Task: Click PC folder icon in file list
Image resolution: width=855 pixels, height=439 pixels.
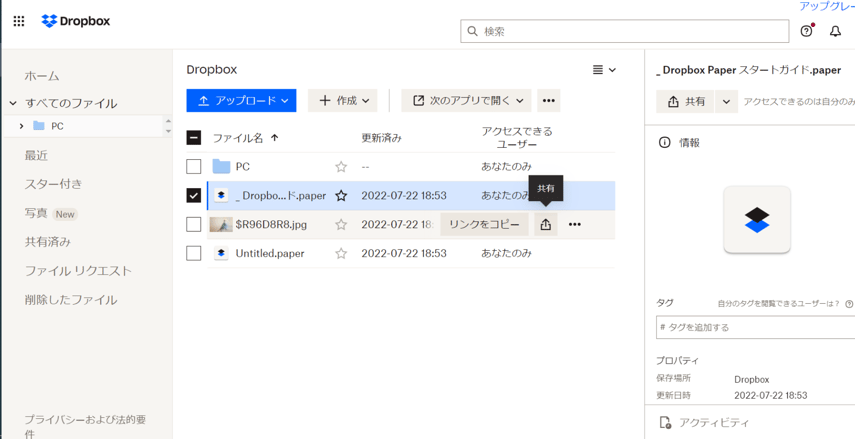Action: [x=221, y=166]
